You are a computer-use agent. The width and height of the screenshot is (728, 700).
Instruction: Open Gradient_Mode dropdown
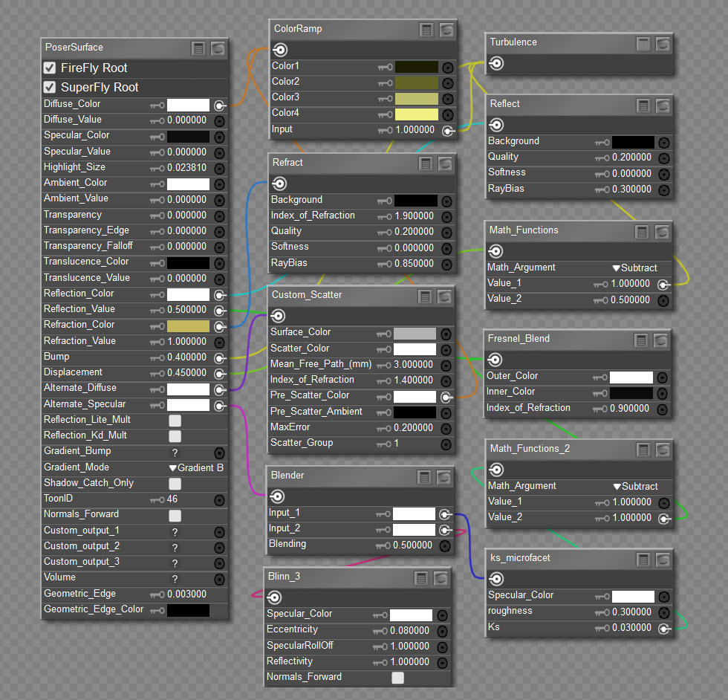point(196,467)
